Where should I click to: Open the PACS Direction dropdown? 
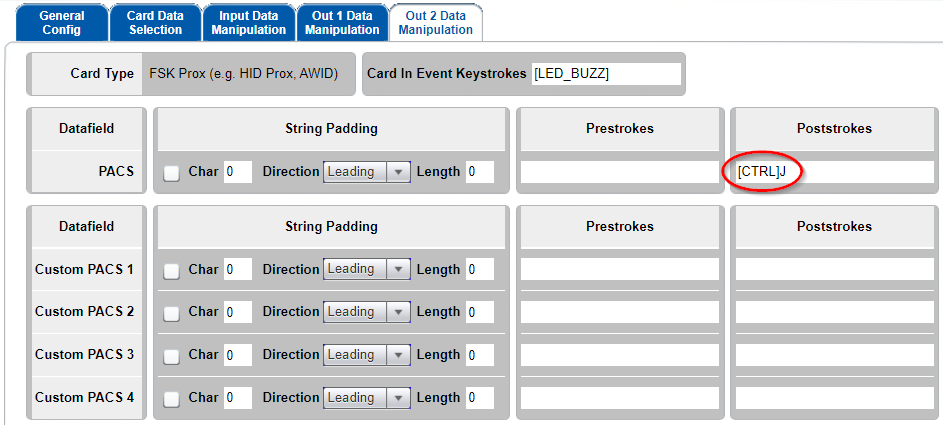pyautogui.click(x=366, y=172)
